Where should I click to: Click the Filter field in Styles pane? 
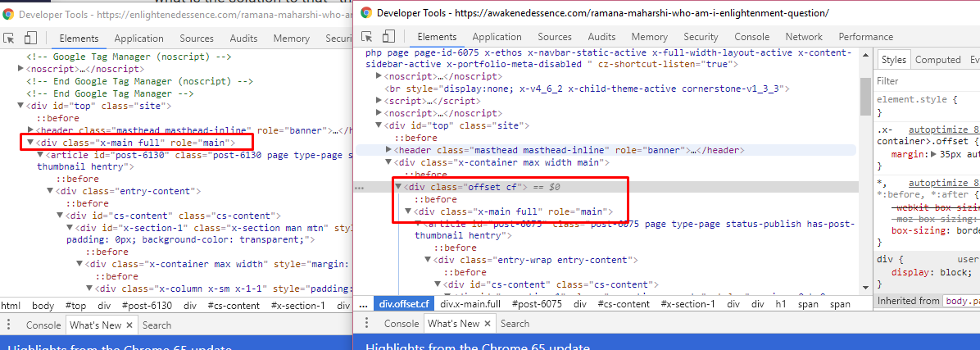pos(926,81)
